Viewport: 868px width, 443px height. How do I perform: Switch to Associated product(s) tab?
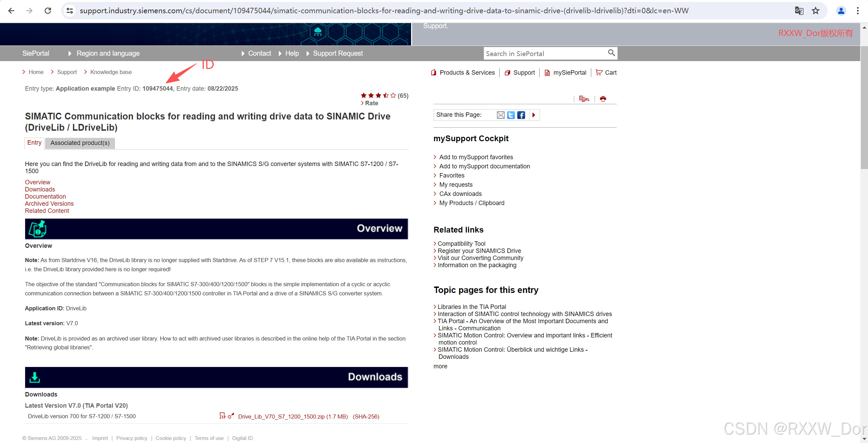pos(80,143)
